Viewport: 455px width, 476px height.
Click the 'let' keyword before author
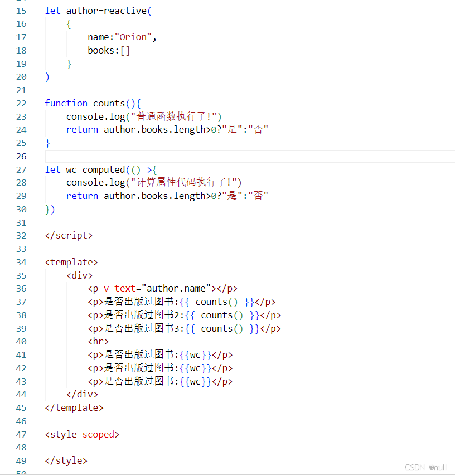click(52, 11)
